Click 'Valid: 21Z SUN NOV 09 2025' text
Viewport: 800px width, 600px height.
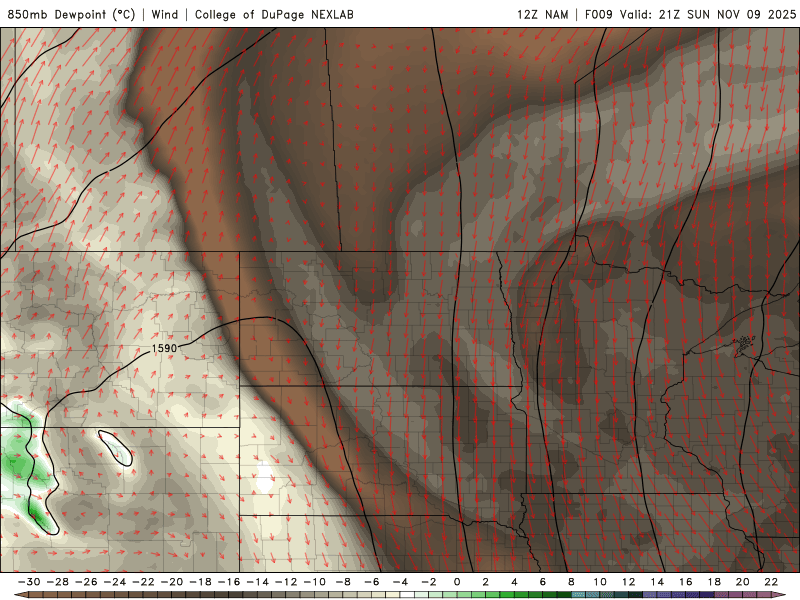click(708, 14)
